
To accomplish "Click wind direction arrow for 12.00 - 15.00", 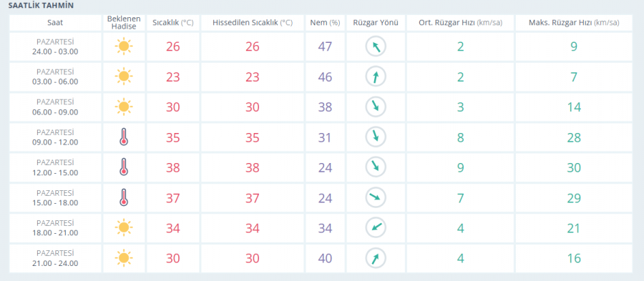I will pyautogui.click(x=376, y=167).
